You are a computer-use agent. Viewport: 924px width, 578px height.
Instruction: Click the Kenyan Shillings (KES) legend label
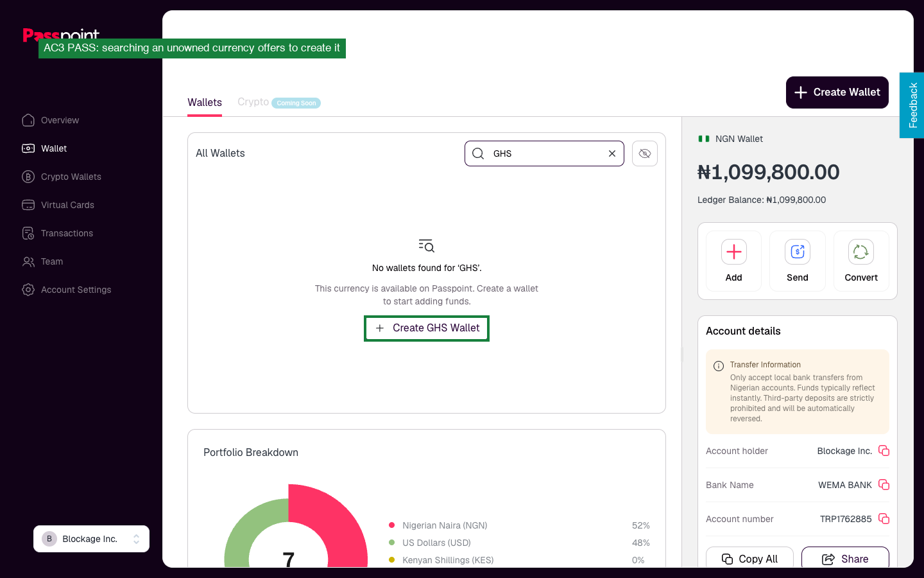coord(448,560)
